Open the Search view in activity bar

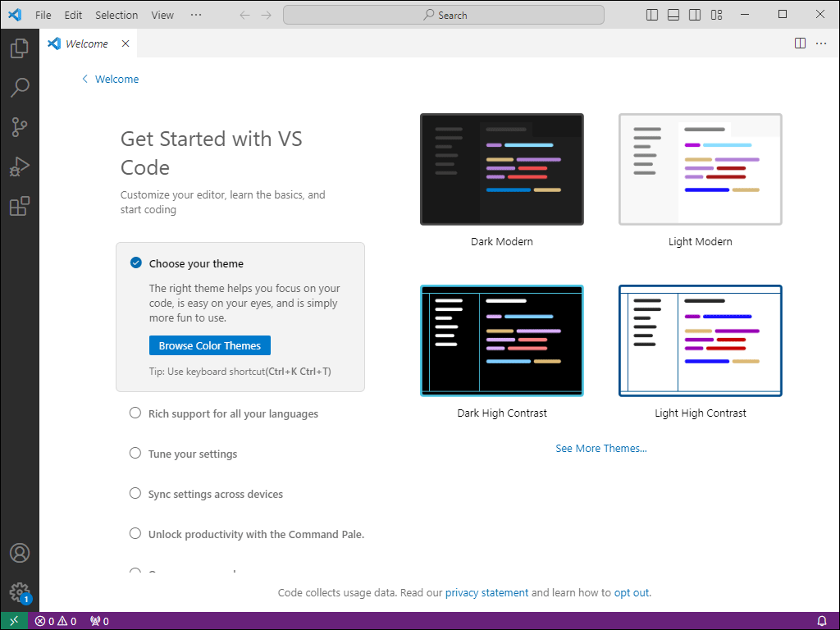point(20,87)
